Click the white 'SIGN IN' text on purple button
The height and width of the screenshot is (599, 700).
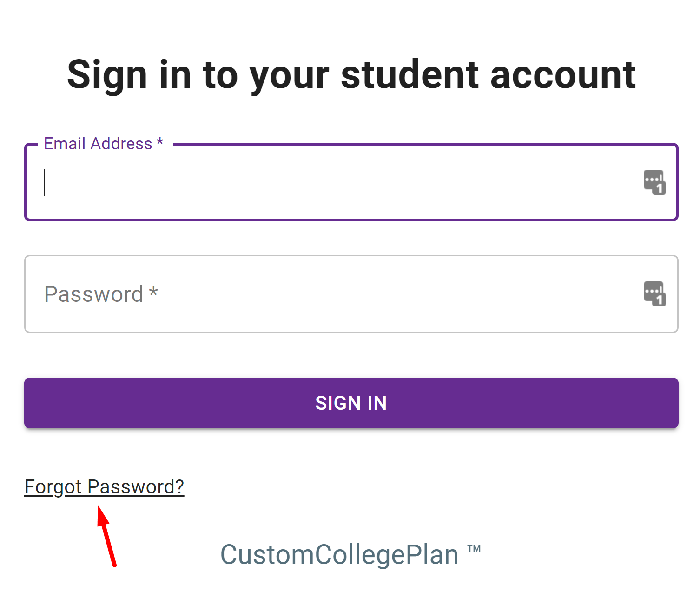[351, 403]
